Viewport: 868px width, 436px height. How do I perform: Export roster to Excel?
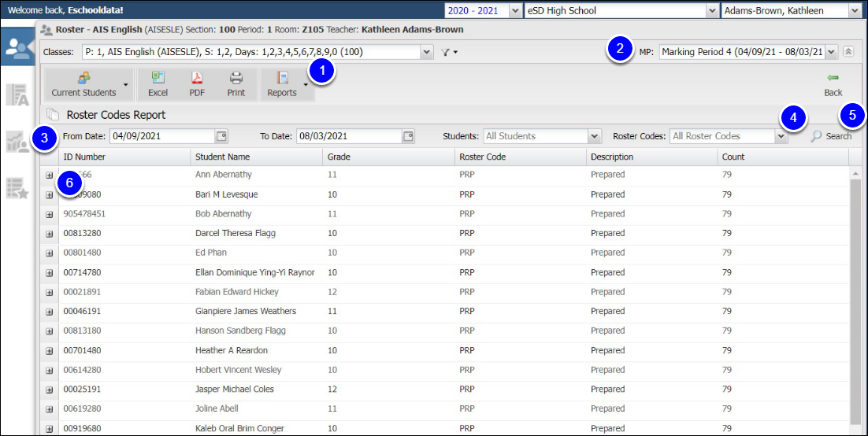158,85
